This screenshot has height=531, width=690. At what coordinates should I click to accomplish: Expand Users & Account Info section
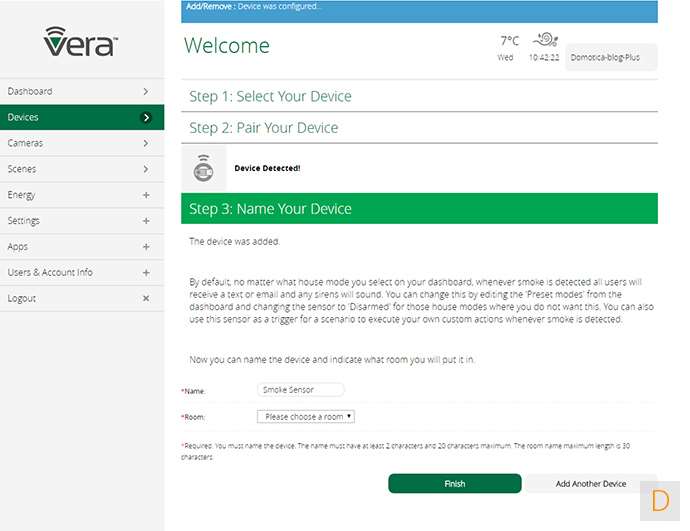tap(146, 273)
